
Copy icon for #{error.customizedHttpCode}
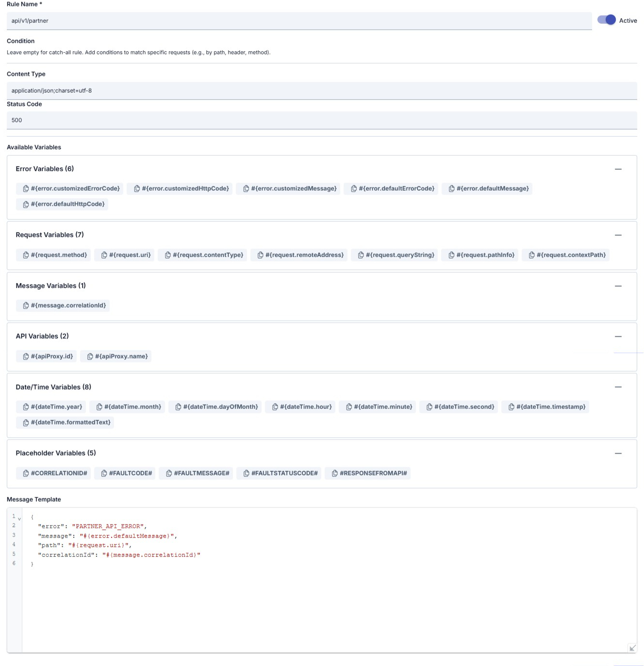tap(137, 189)
